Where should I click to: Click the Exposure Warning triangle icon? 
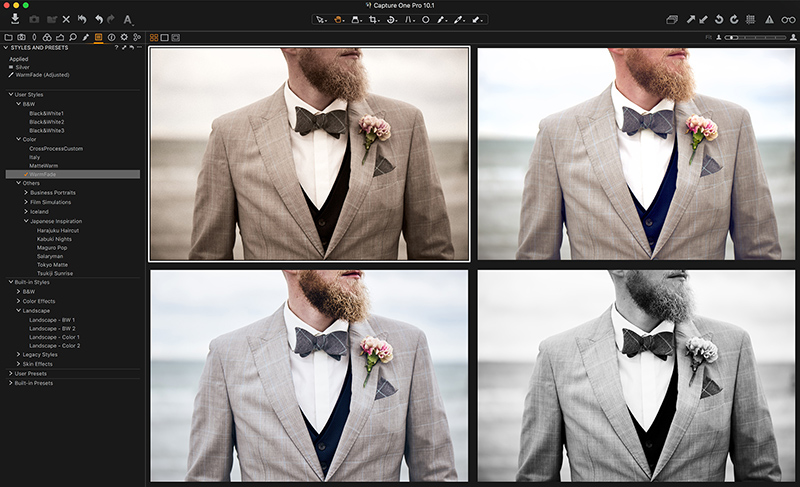pos(769,19)
